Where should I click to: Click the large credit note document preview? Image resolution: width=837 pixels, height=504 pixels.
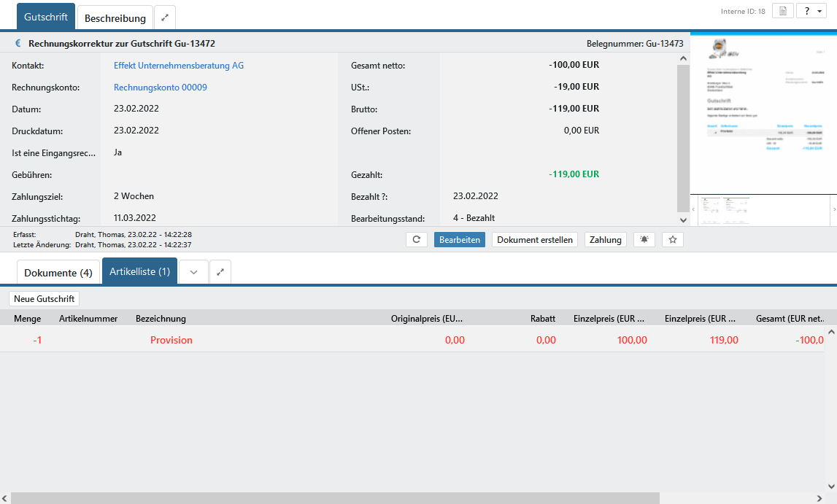pos(763,113)
